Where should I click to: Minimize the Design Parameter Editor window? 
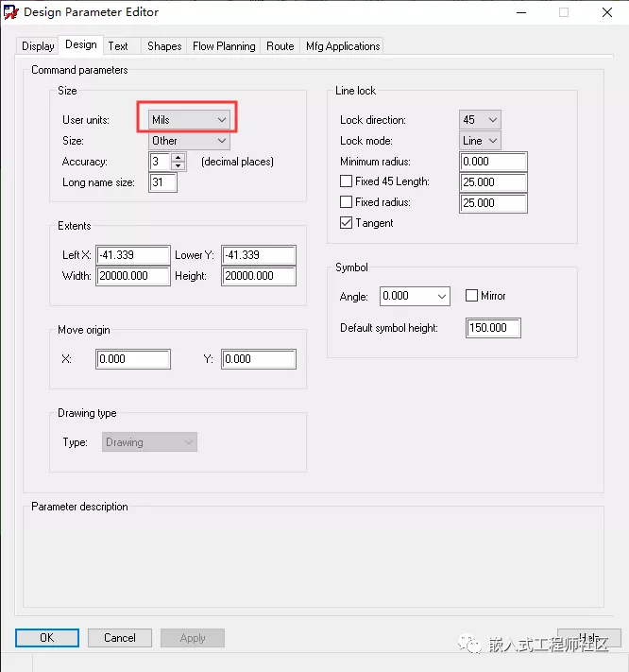[521, 12]
